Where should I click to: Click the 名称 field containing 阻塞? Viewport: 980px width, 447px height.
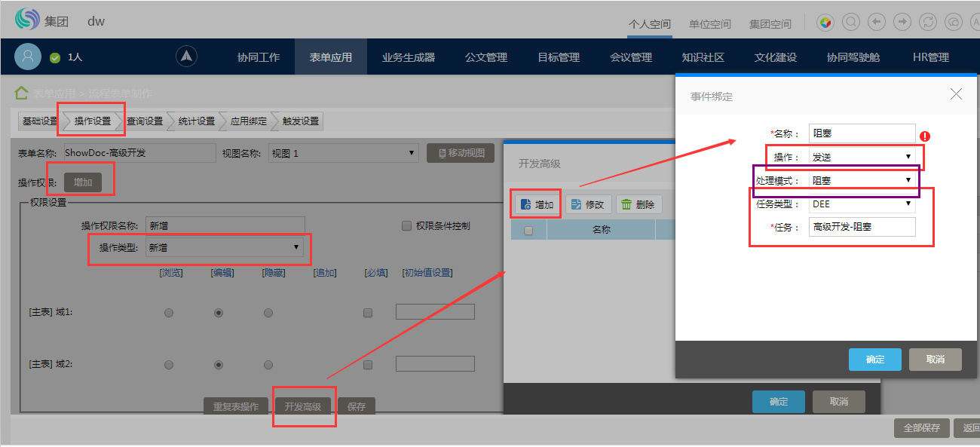coord(862,133)
